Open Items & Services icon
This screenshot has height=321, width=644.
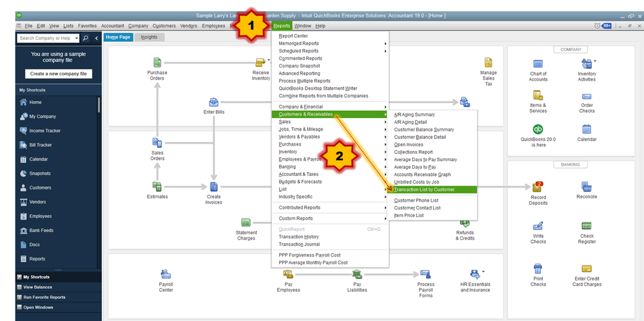point(538,95)
